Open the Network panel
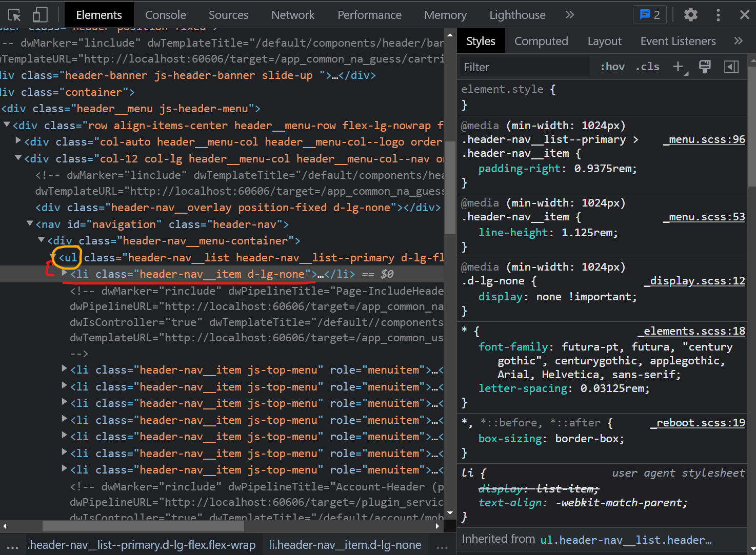Screen dimensions: 756x555 [293, 15]
